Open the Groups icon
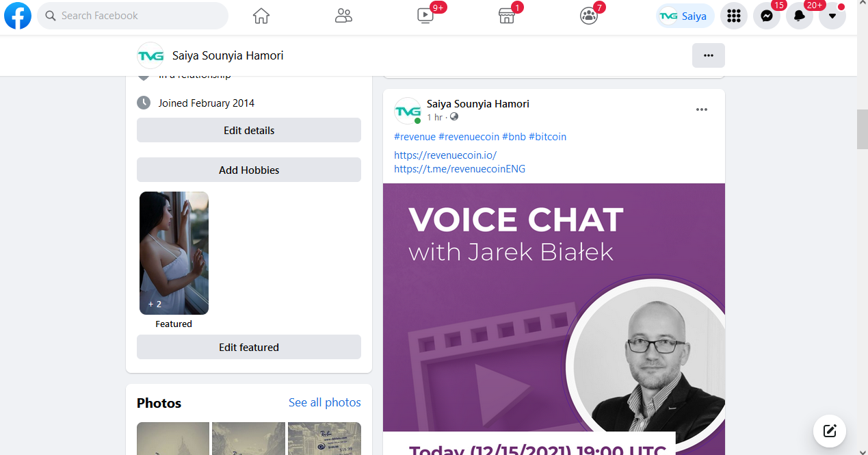This screenshot has height=455, width=868. tap(589, 16)
